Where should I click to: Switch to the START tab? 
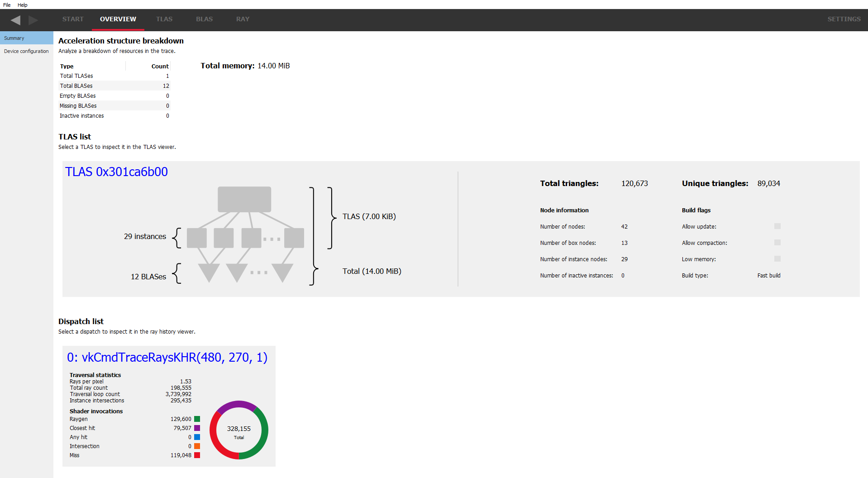tap(73, 19)
